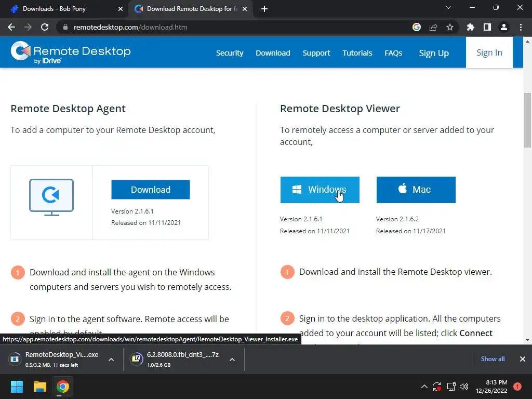
Task: Select the Download Remote Desktop tab
Action: pos(190,9)
